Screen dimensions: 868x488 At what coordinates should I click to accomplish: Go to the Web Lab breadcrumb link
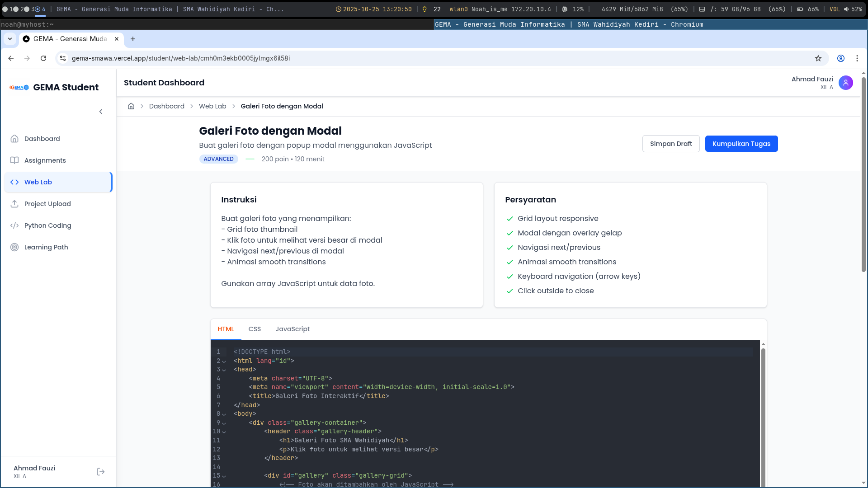coord(212,106)
